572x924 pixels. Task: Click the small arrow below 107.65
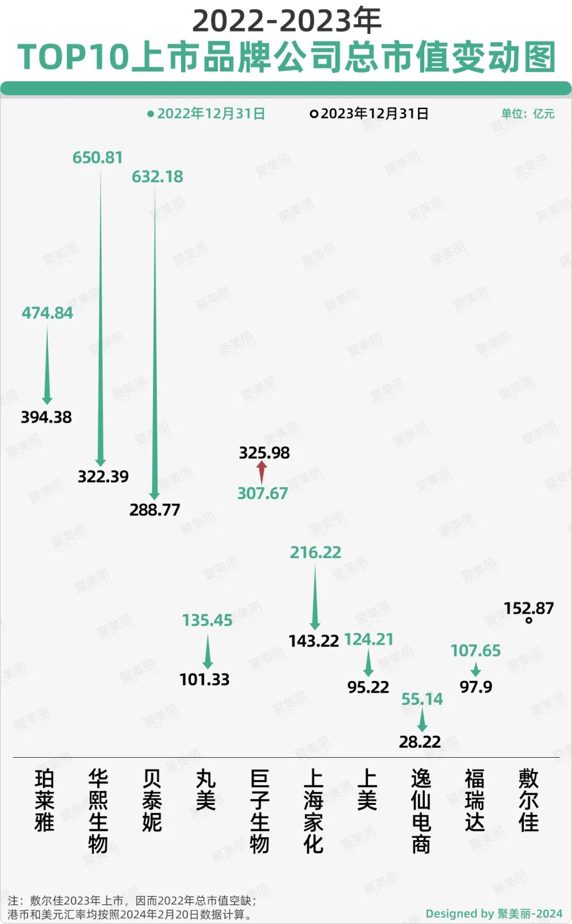[x=476, y=669]
